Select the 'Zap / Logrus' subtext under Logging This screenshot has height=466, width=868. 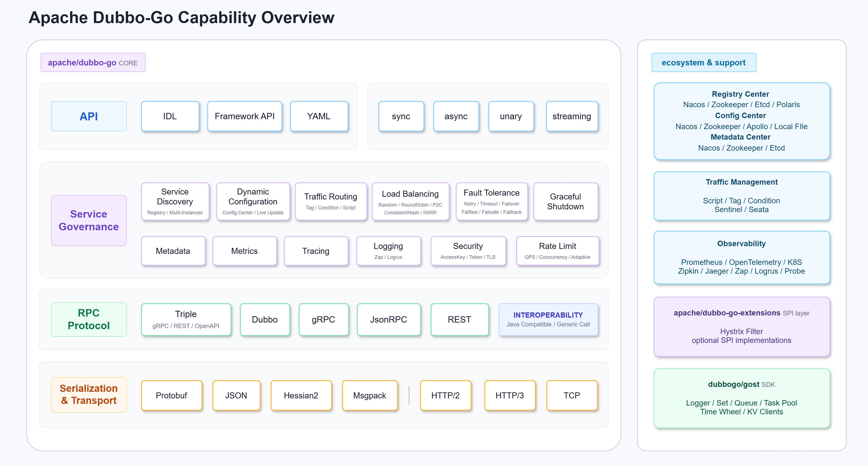tap(388, 257)
